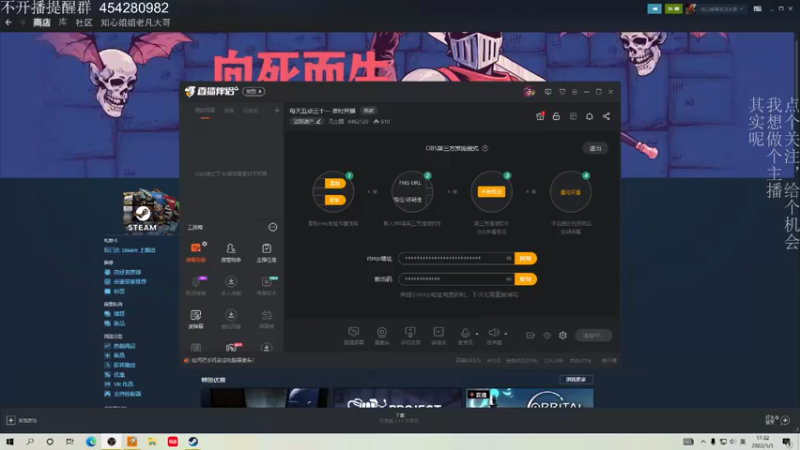
Task: Click the rtmp地址 input field
Action: (456, 258)
